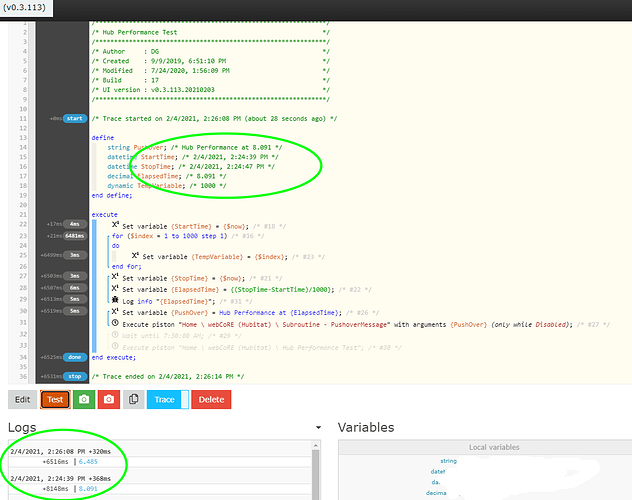The height and width of the screenshot is (500, 632).
Task: Click the log value 8.091
Action: point(88,489)
